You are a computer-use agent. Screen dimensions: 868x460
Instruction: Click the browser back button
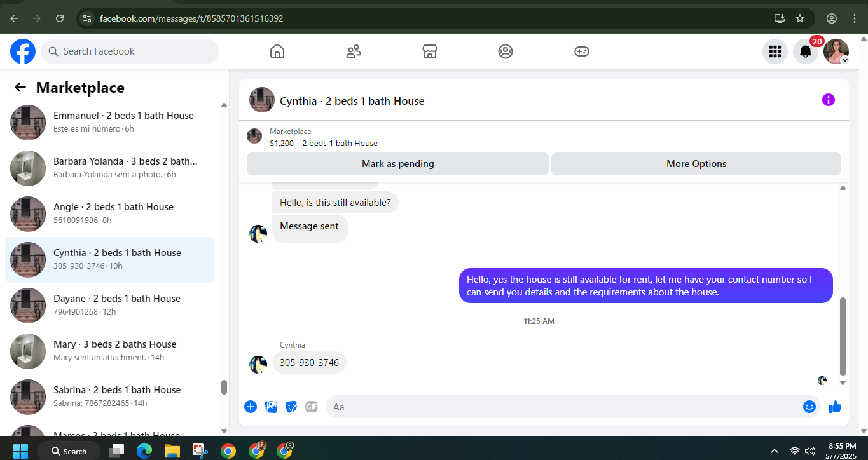(14, 18)
